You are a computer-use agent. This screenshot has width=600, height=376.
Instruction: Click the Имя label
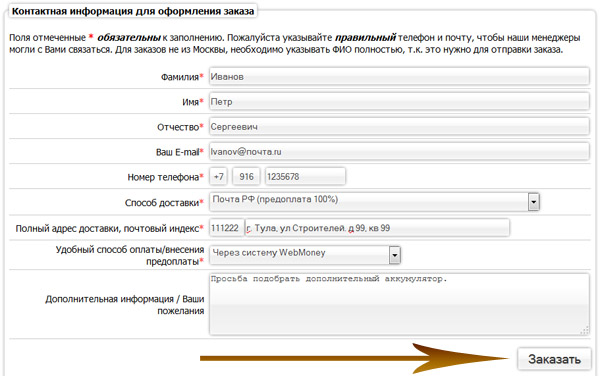coord(192,102)
